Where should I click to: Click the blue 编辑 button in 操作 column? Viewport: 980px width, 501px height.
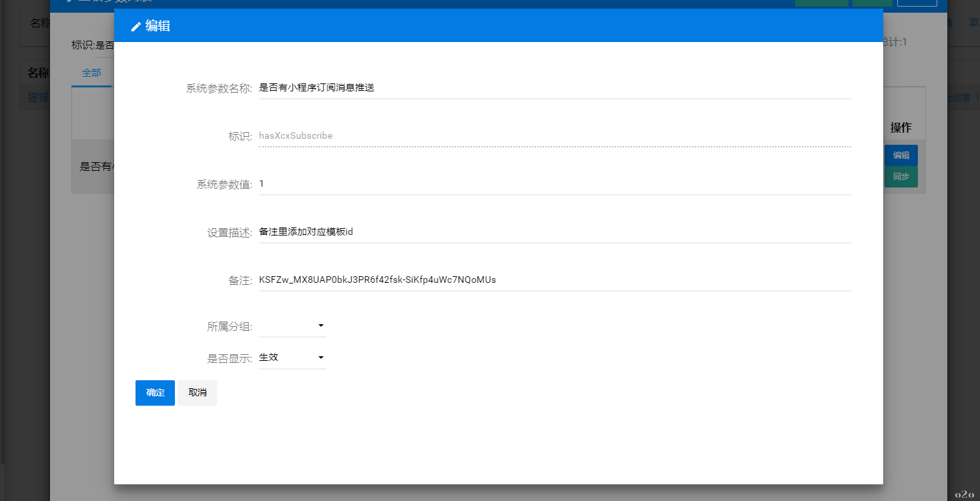click(x=901, y=155)
